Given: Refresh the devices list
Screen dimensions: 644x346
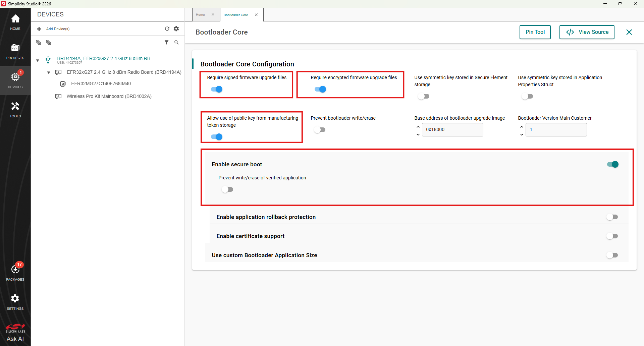Looking at the screenshot, I should (167, 29).
